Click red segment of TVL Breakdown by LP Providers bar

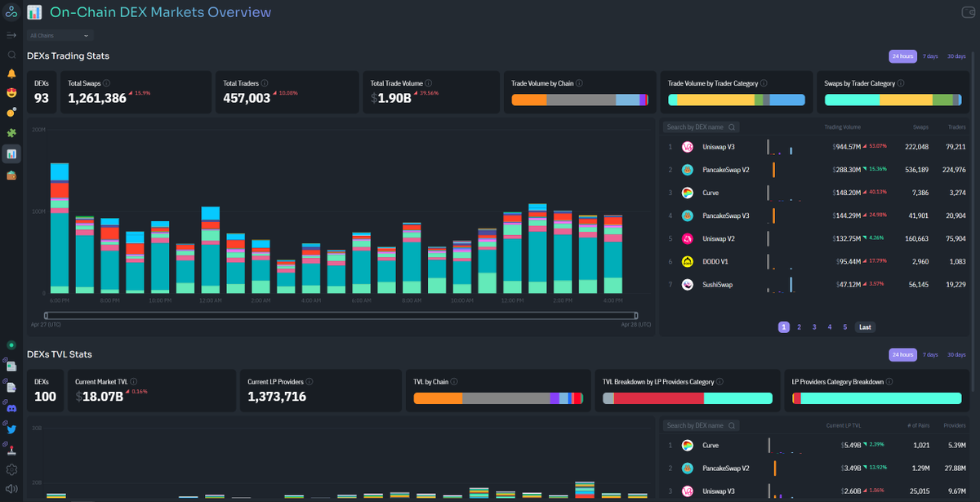[x=658, y=398]
